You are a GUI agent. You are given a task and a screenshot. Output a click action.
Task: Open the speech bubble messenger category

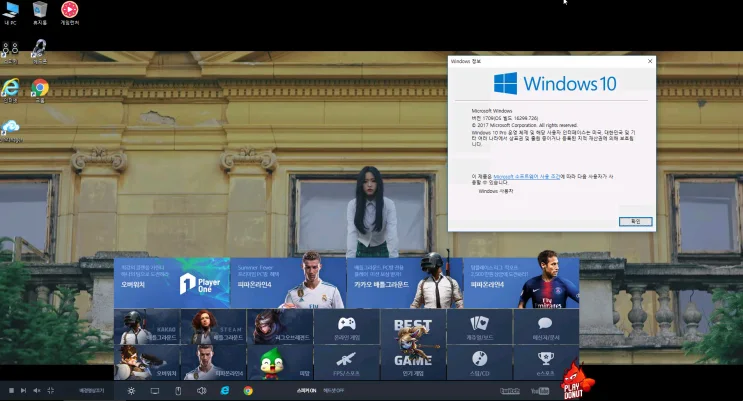[x=546, y=327]
